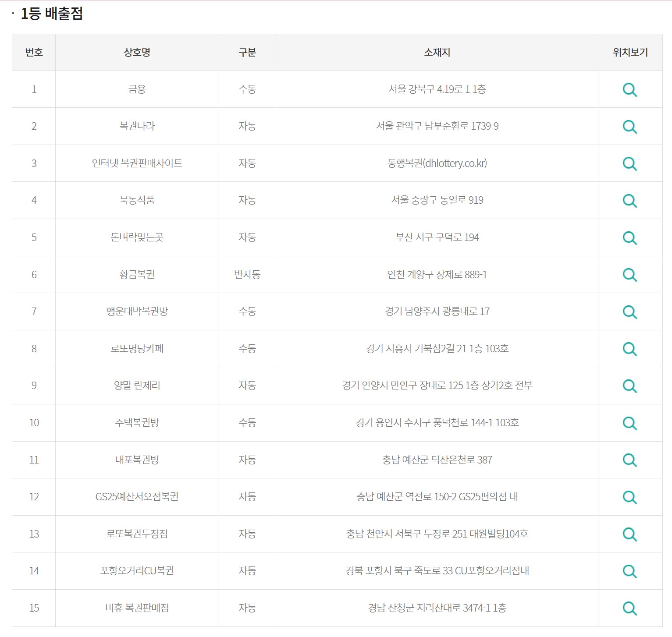The image size is (672, 637).
Task: Show 로또명당카페 location
Action: pyautogui.click(x=630, y=349)
